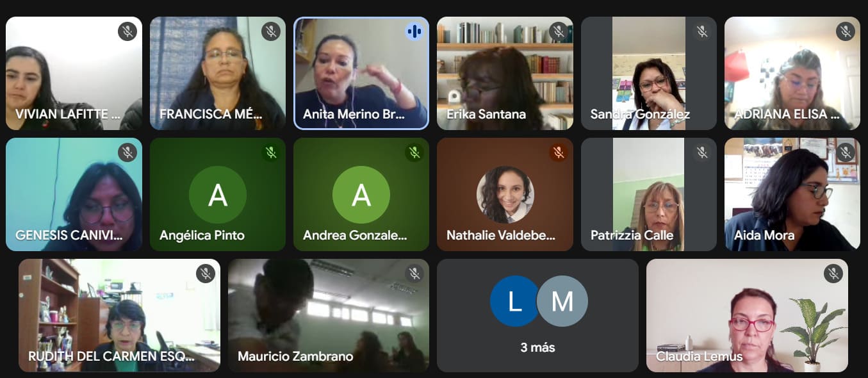Select Angélica Pinto's avatar letter A
Viewport: 868px width, 378px height.
[x=218, y=195]
